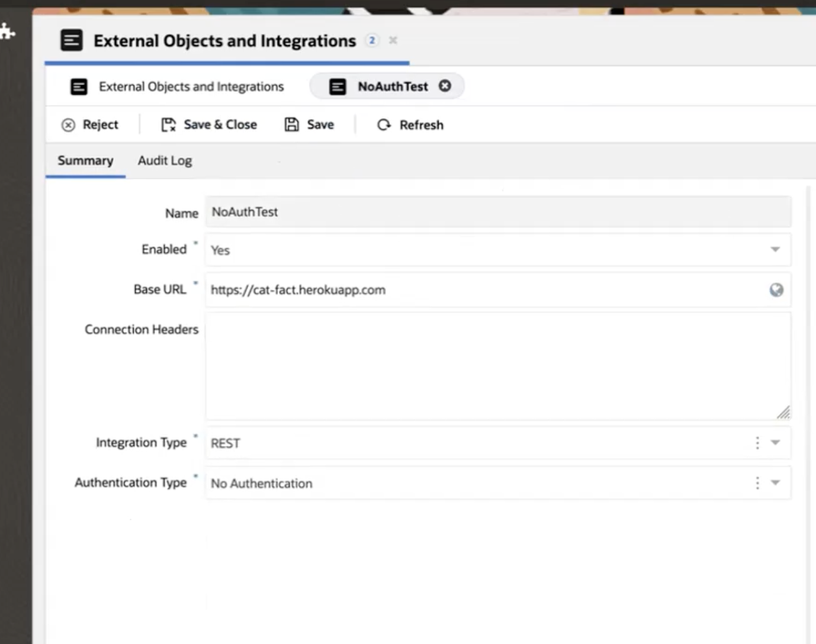Image resolution: width=816 pixels, height=644 pixels.
Task: Close the External Objects and Integrations tab group
Action: pyautogui.click(x=392, y=41)
